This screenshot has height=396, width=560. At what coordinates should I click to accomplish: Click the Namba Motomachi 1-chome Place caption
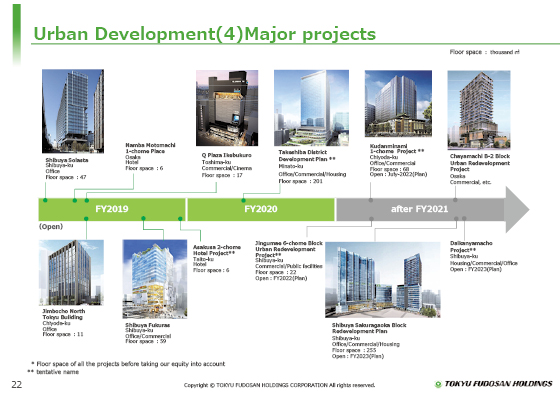150,148
